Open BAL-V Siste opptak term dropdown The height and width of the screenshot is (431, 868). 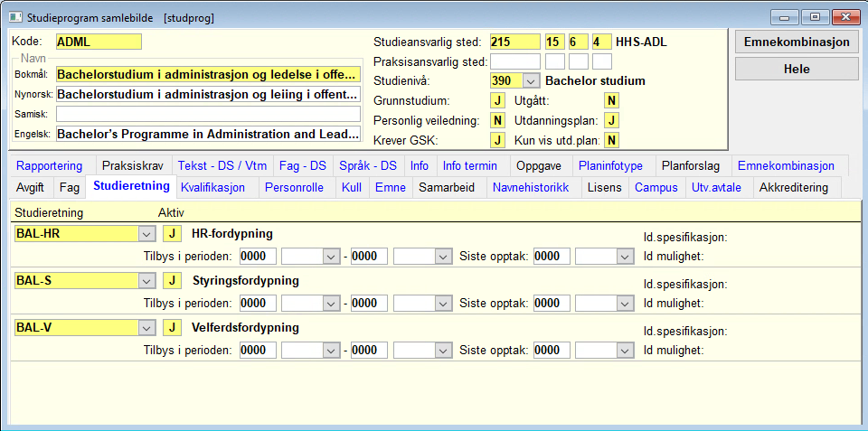tap(625, 351)
